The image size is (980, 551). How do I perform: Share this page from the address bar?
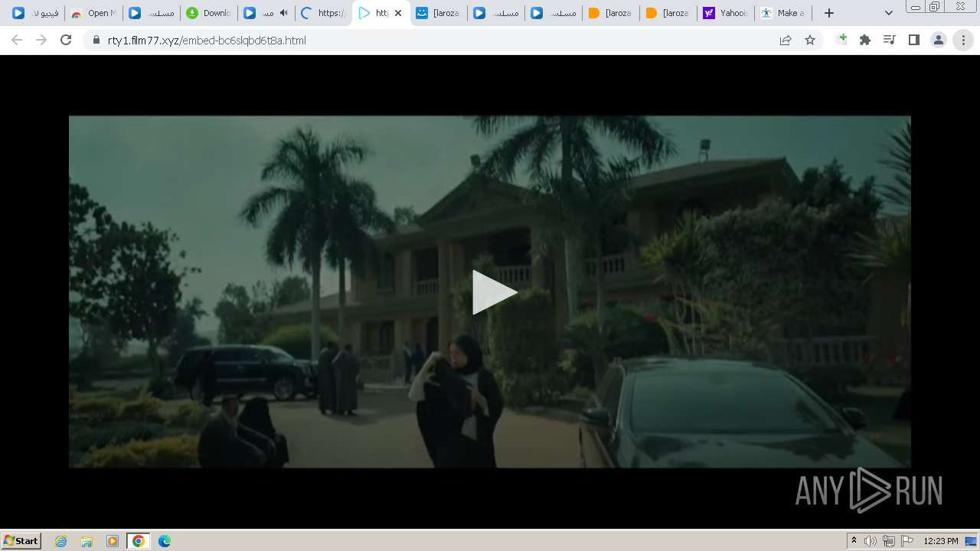pyautogui.click(x=786, y=40)
